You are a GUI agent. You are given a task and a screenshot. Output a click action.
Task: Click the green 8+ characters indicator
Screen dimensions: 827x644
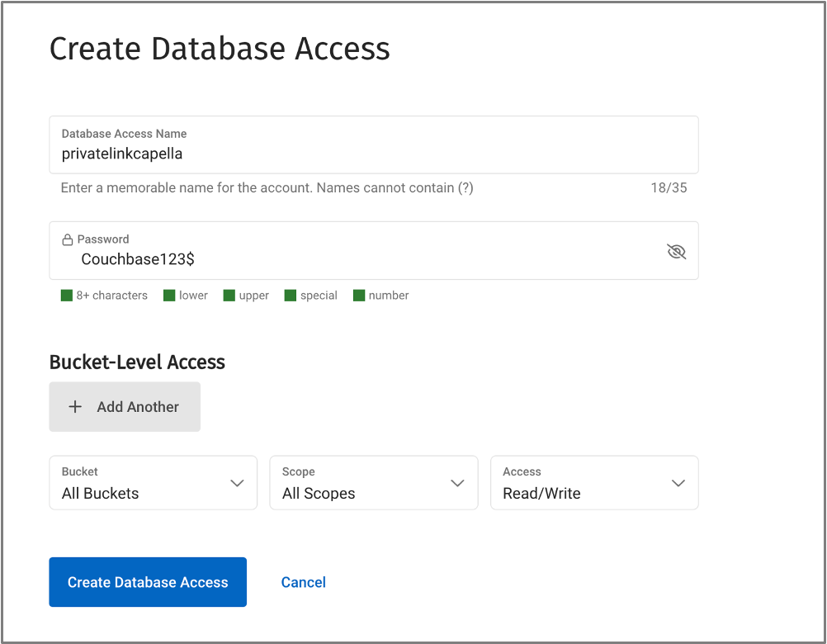click(x=67, y=296)
